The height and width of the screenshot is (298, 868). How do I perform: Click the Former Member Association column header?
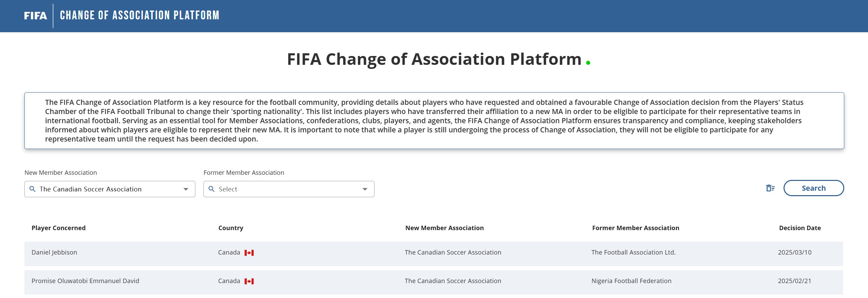tap(636, 228)
